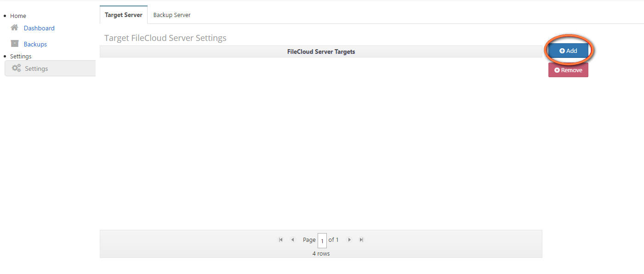The image size is (644, 274).
Task: Click the x icon on Remove button
Action: click(x=557, y=70)
